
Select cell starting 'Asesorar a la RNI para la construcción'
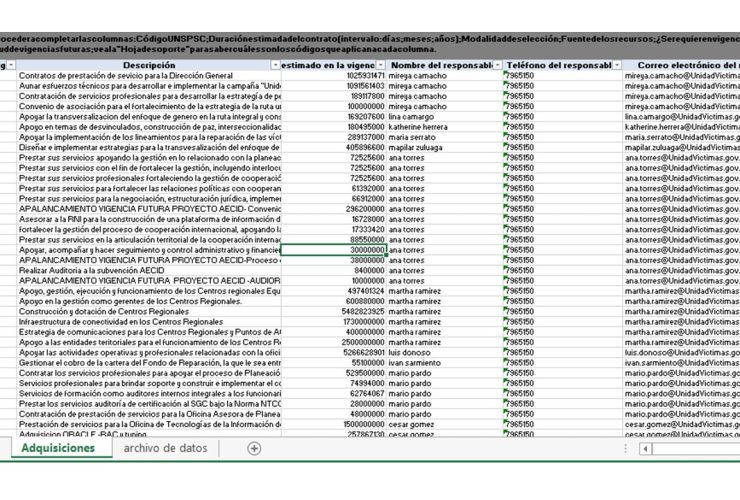(x=149, y=220)
